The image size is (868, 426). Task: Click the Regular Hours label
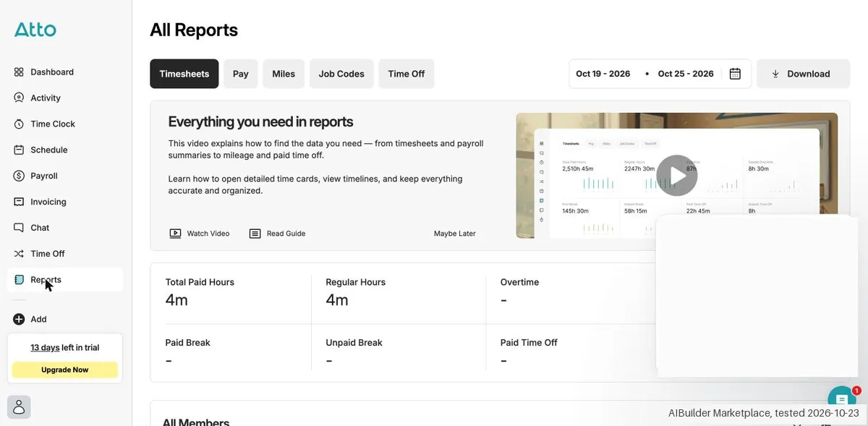click(356, 282)
